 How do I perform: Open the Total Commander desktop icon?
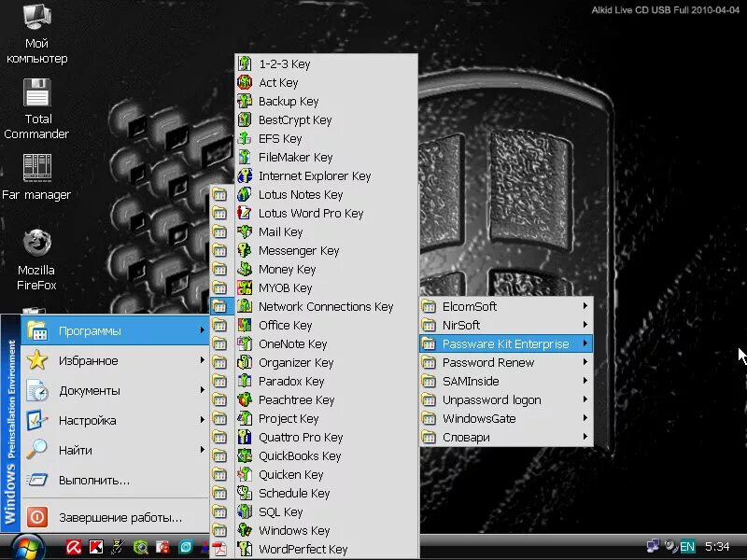coord(36,108)
